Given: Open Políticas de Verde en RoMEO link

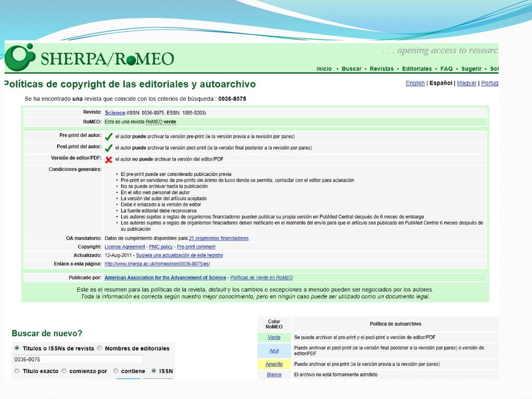Looking at the screenshot, I should click(x=262, y=278).
